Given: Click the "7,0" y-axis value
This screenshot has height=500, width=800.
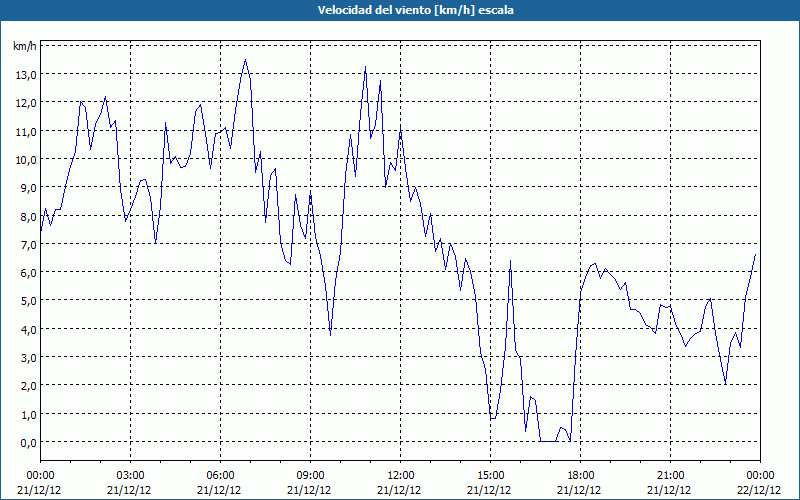Looking at the screenshot, I should pyautogui.click(x=29, y=245).
